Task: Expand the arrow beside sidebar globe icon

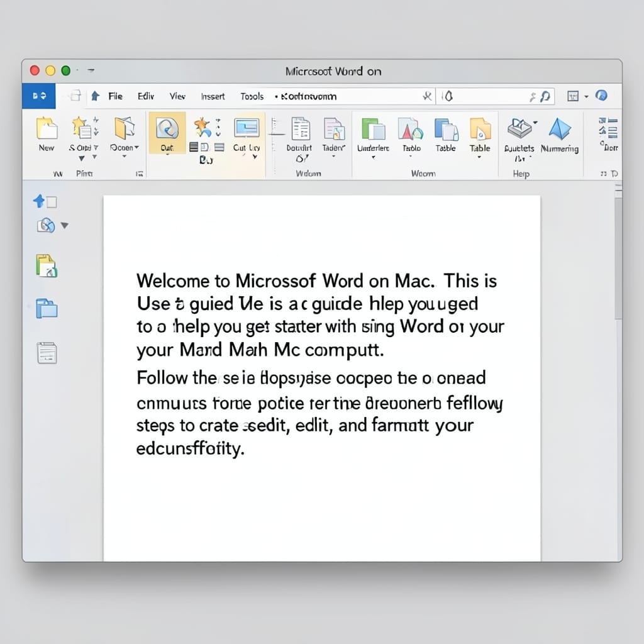Action: point(65,226)
